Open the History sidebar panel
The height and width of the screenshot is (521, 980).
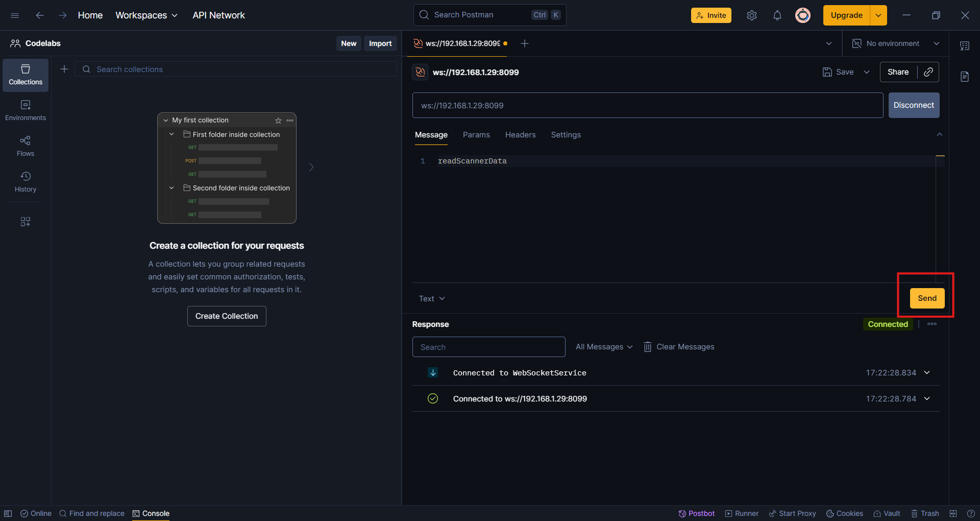tap(26, 182)
